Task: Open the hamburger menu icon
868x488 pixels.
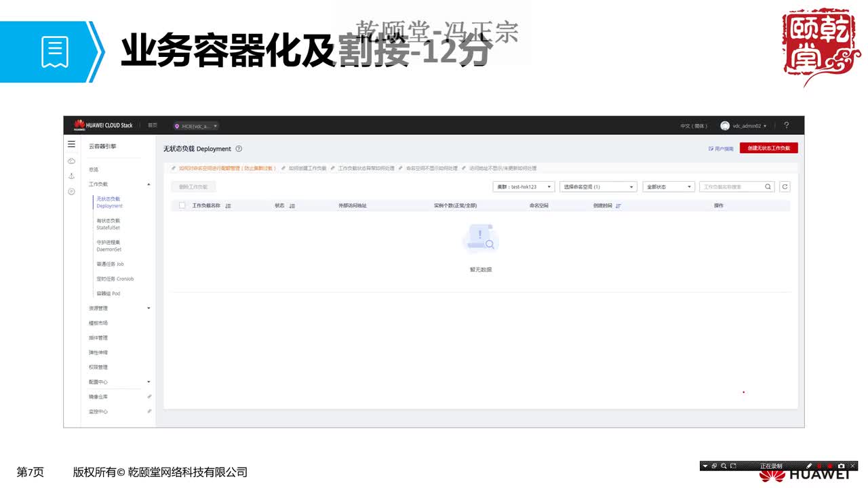Action: click(71, 144)
